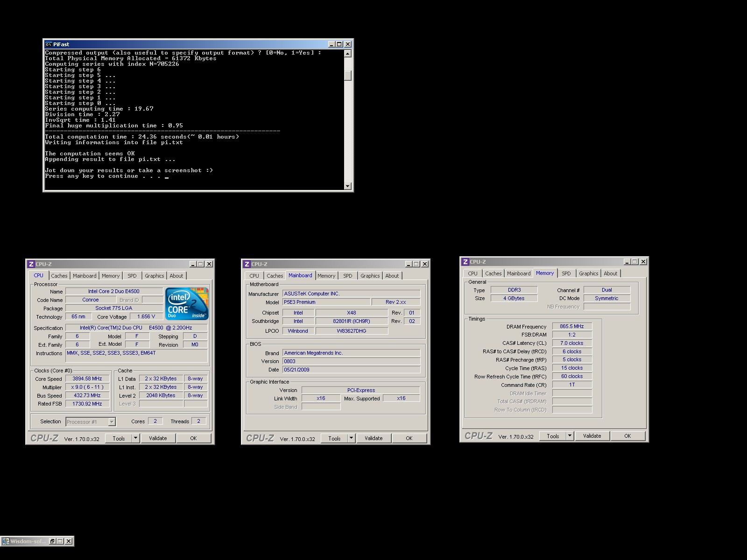Open About tab in Mainboard window

point(392,276)
